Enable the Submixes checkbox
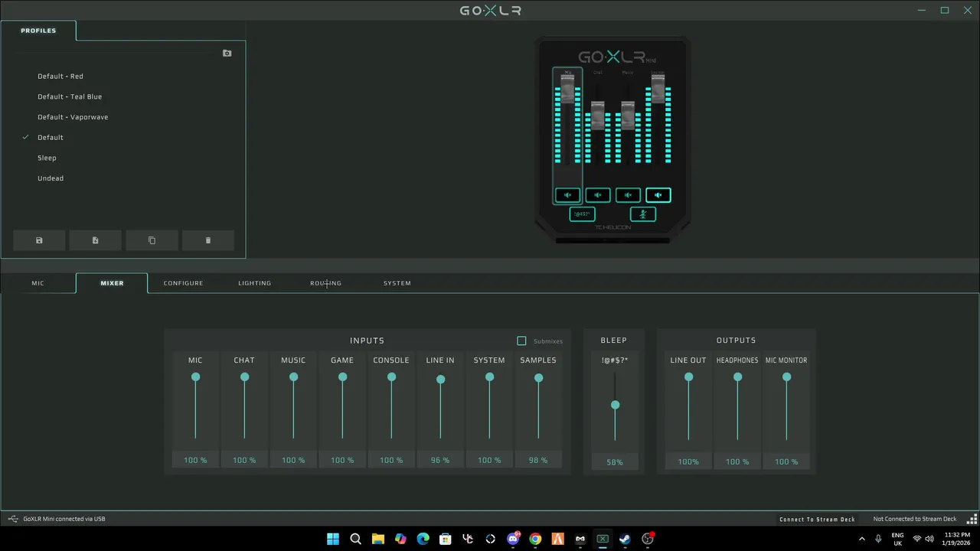The width and height of the screenshot is (980, 551). coord(521,341)
